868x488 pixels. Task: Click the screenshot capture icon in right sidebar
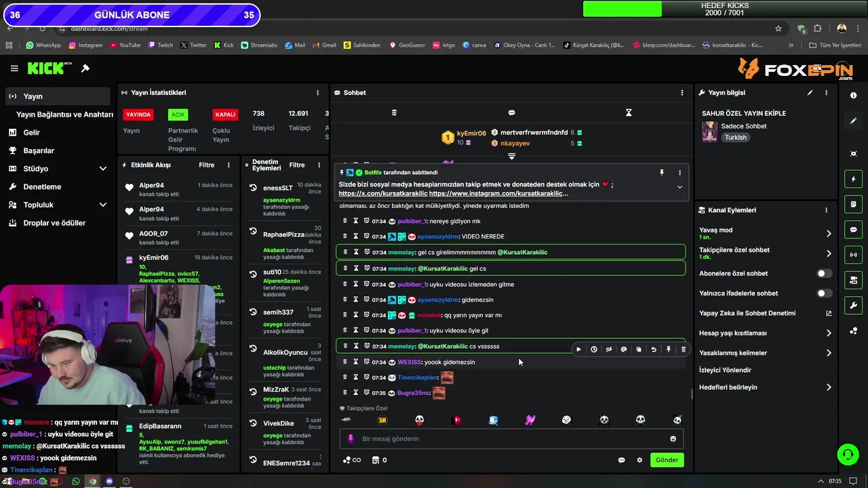pos(853,154)
